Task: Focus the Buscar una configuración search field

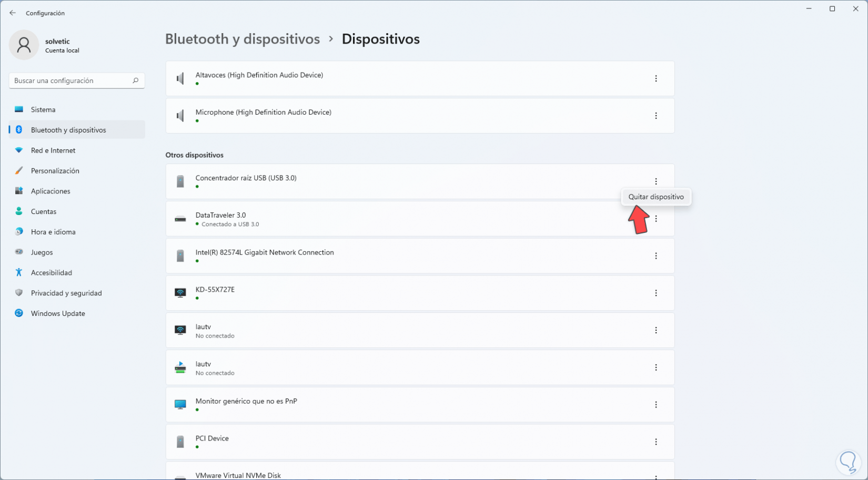Action: coord(71,80)
